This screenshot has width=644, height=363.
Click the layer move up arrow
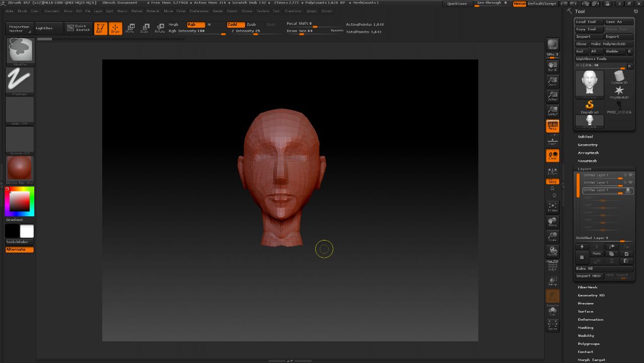pyautogui.click(x=582, y=247)
